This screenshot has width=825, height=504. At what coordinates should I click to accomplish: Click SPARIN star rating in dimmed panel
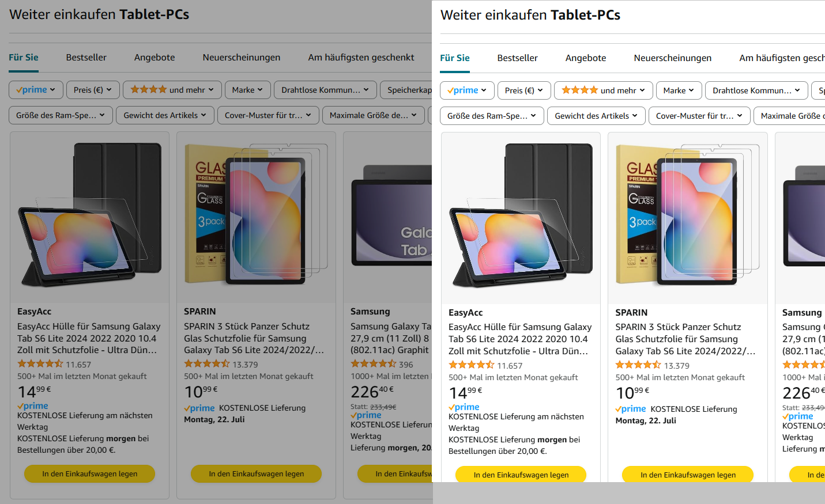(x=206, y=364)
